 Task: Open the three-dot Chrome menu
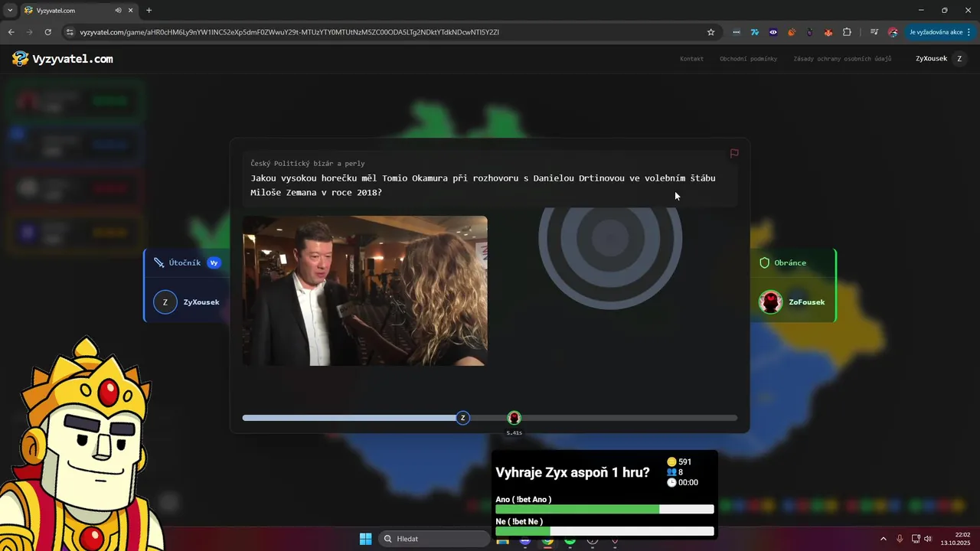click(969, 32)
